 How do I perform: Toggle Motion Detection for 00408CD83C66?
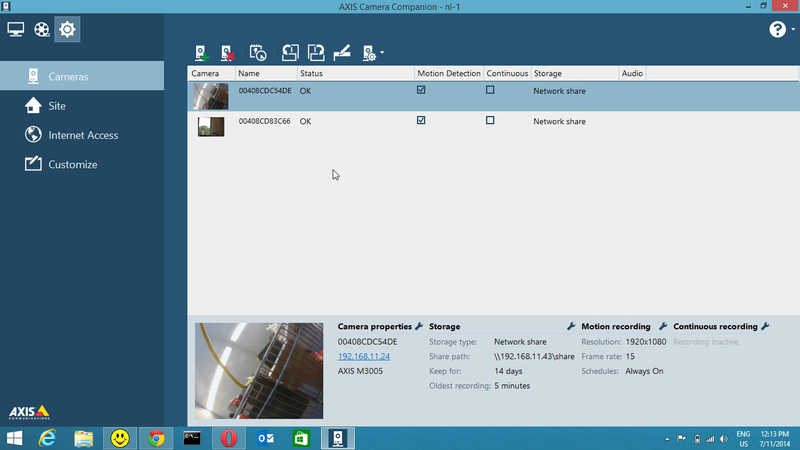pos(421,120)
